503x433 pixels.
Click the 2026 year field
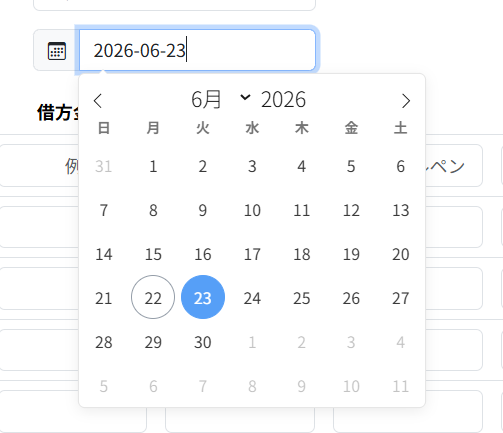pyautogui.click(x=283, y=99)
